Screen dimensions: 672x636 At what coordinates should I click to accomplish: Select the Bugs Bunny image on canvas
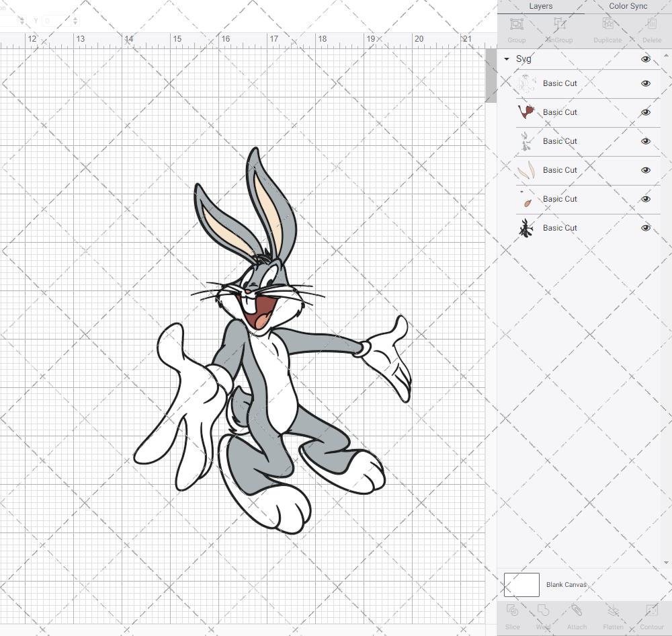tap(272, 341)
